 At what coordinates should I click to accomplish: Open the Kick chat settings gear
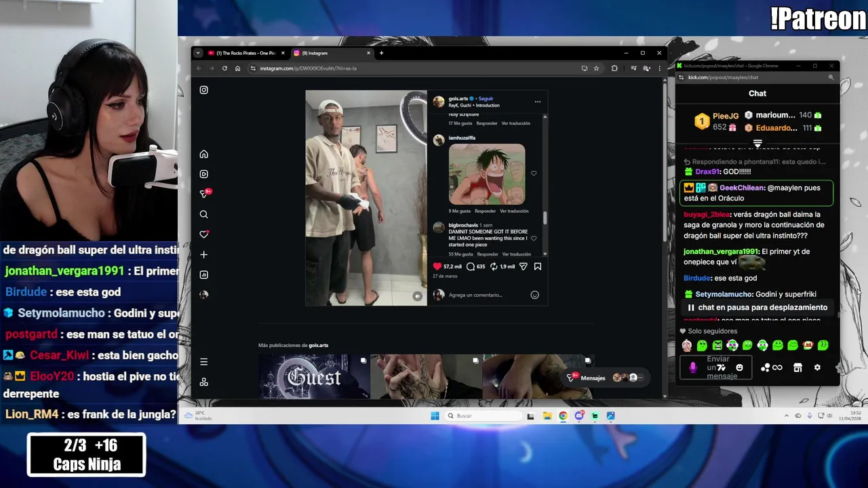tap(817, 367)
